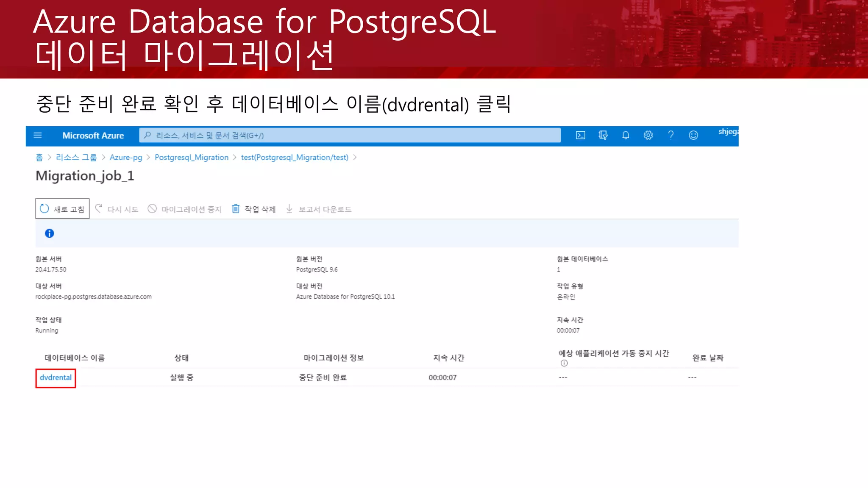The image size is (868, 488).
Task: Click the search magnifier icon
Action: [x=147, y=135]
